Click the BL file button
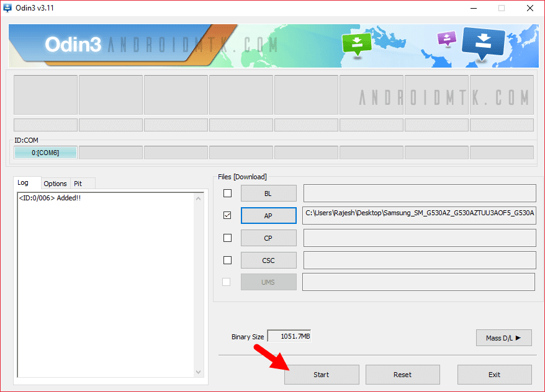The width and height of the screenshot is (545, 392). click(x=268, y=194)
